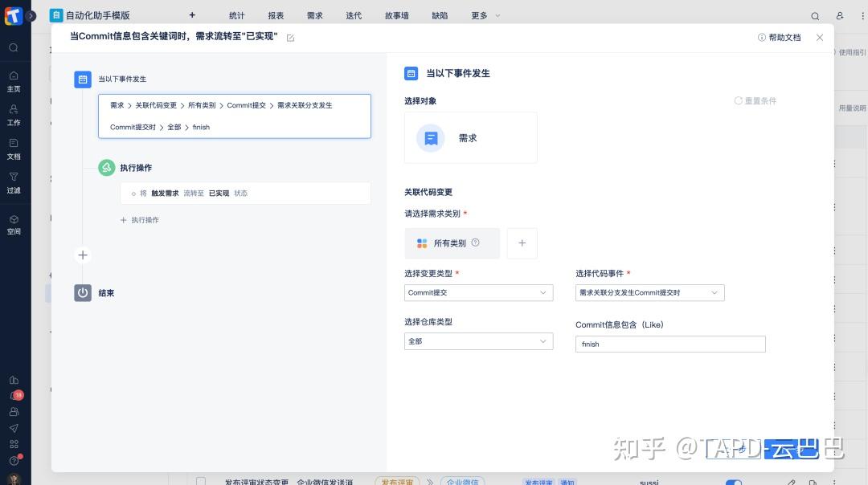Open the 帮助文档 link

click(x=779, y=37)
